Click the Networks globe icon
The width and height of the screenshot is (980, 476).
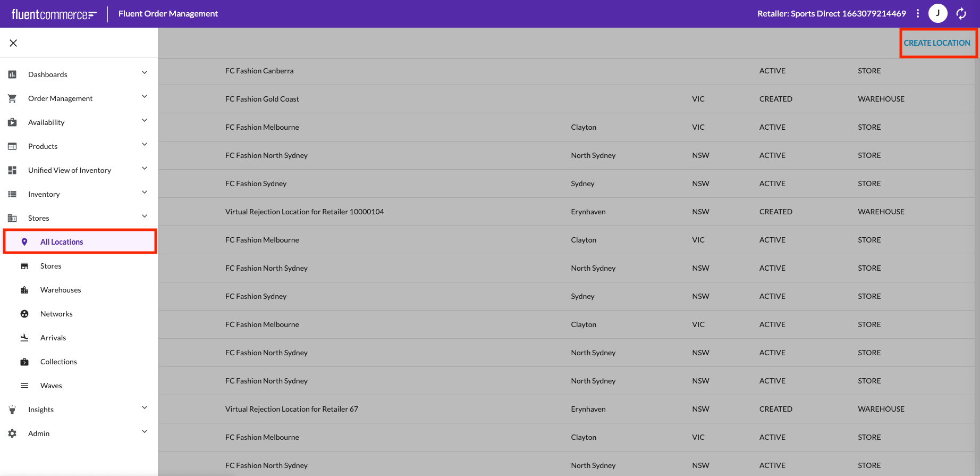click(x=24, y=314)
